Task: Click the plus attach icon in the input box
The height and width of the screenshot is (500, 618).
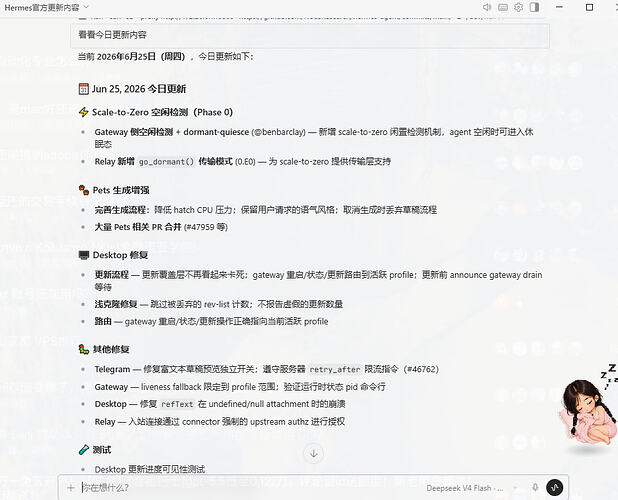Action: tap(71, 488)
